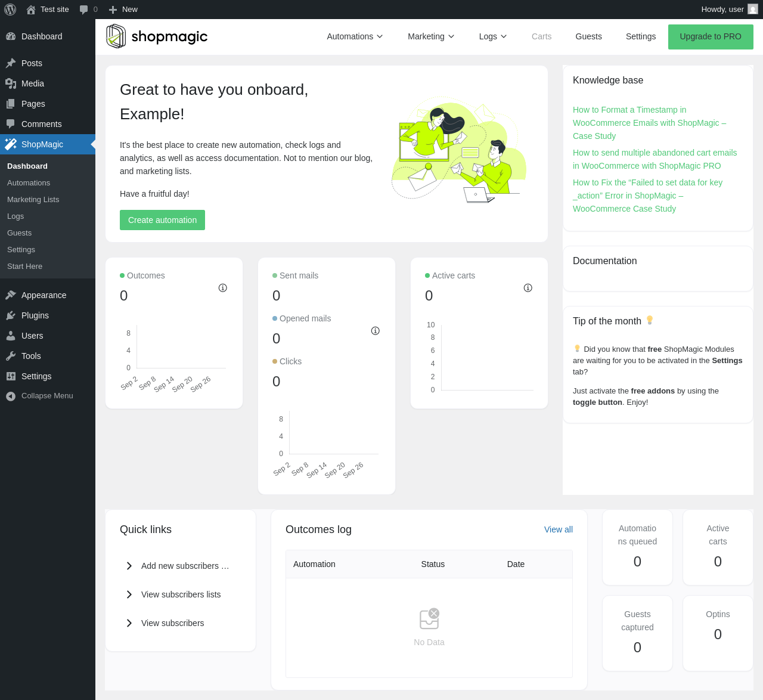Click the Clicks label
763x700 pixels.
point(290,361)
